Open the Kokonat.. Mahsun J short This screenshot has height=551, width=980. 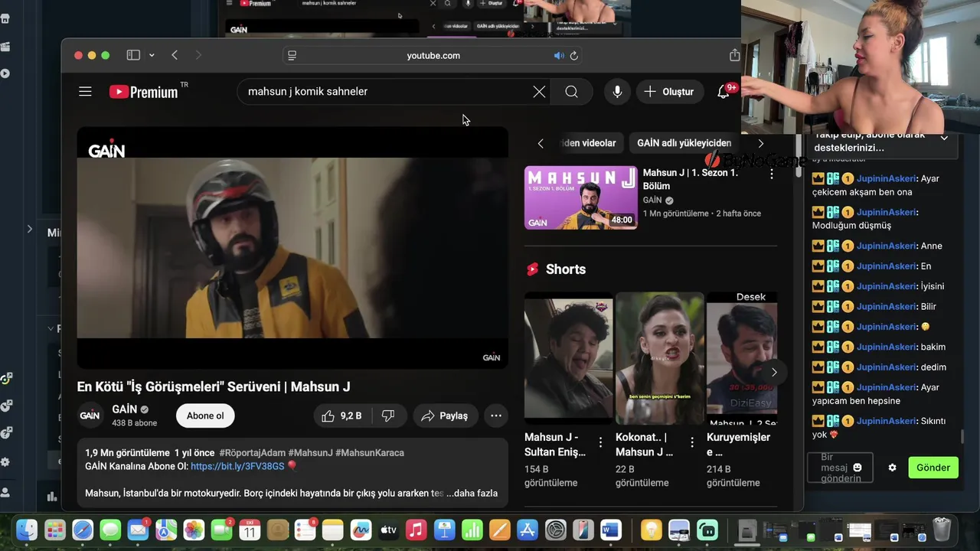(659, 358)
